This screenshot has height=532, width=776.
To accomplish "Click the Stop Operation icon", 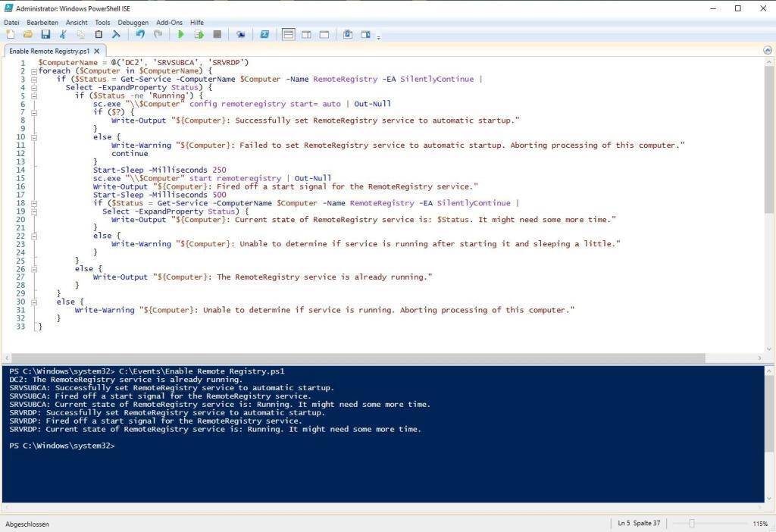I will (217, 34).
